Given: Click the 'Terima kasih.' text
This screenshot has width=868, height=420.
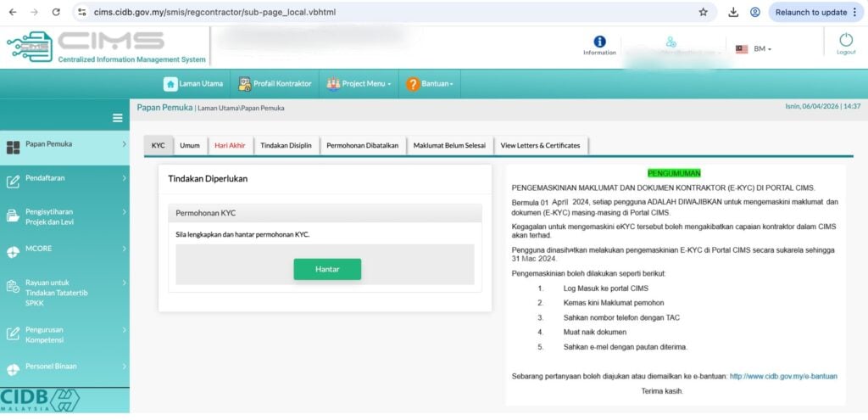Looking at the screenshot, I should pyautogui.click(x=662, y=391).
